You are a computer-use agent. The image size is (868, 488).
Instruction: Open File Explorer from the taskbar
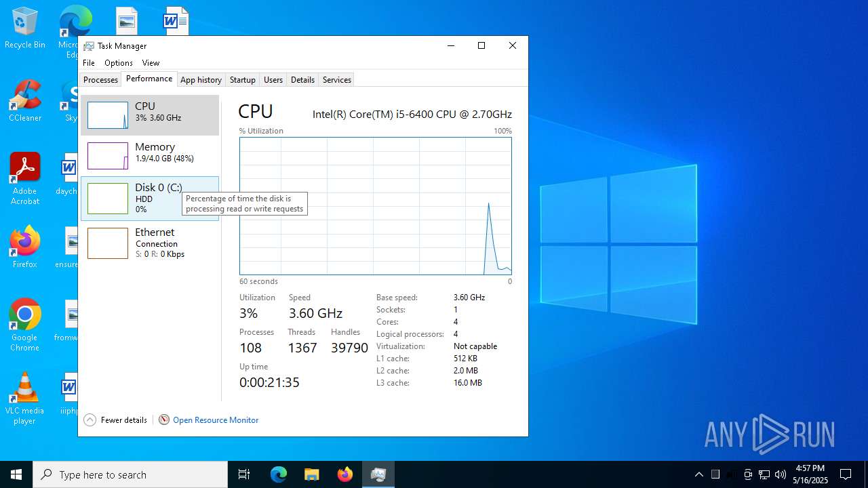[x=312, y=474]
